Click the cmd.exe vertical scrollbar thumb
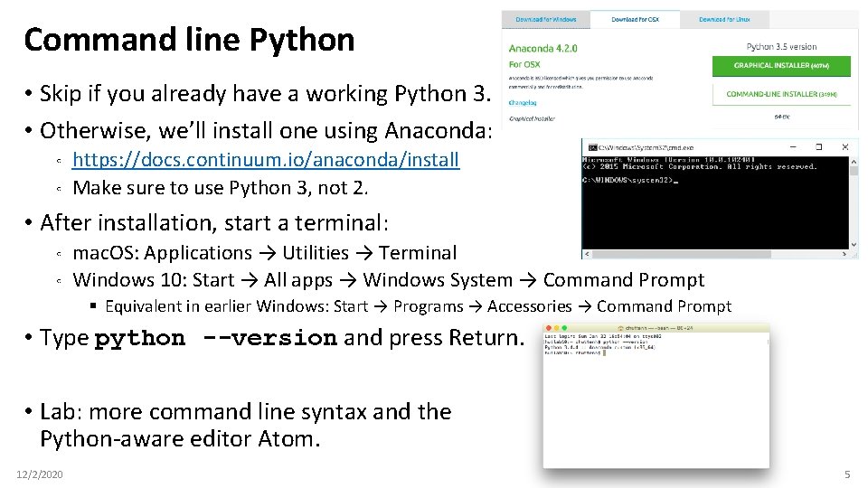This screenshot has width=868, height=488. (854, 171)
